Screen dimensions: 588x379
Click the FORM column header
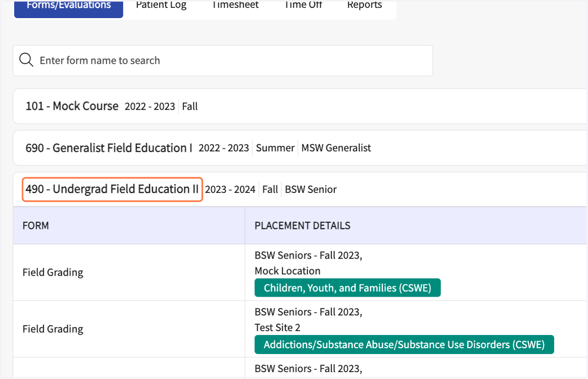[36, 226]
